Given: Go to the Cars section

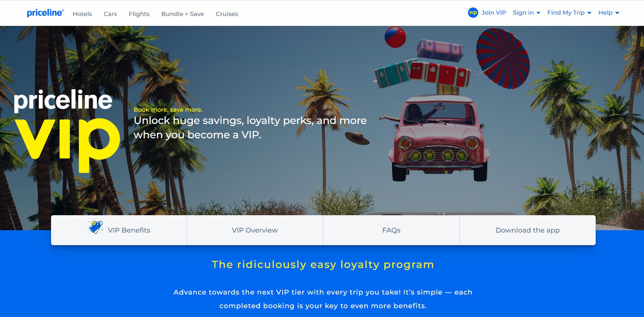Looking at the screenshot, I should (110, 14).
